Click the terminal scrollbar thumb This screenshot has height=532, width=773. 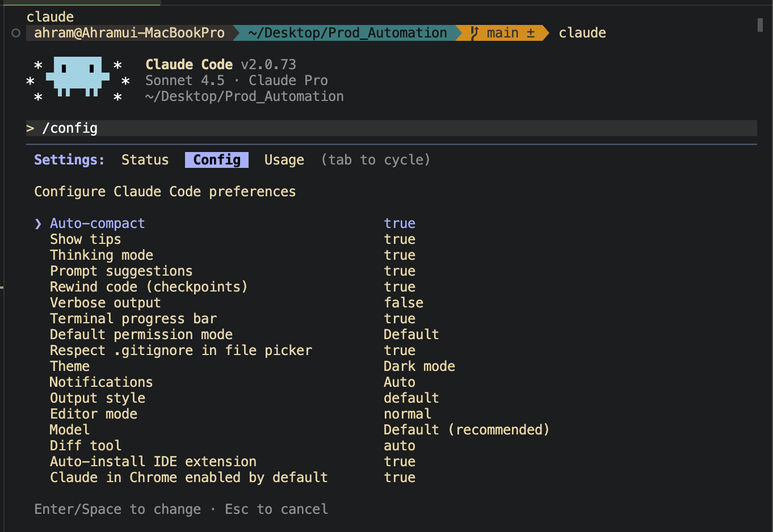tap(760, 24)
